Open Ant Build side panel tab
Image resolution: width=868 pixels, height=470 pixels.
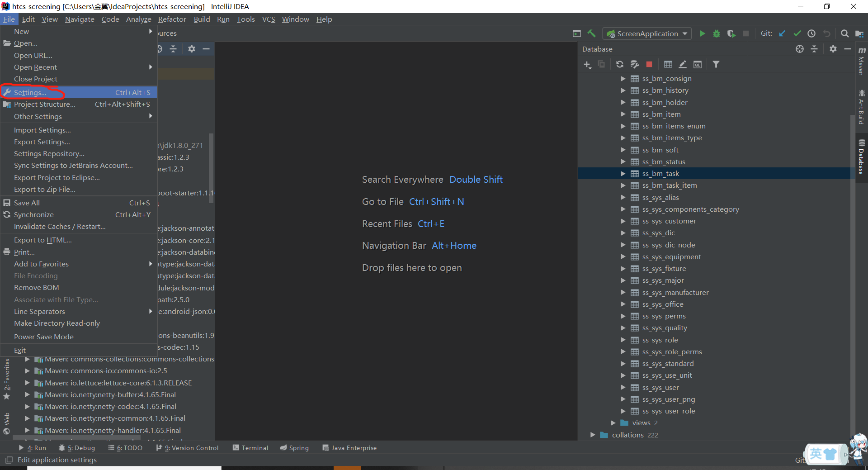tap(862, 107)
